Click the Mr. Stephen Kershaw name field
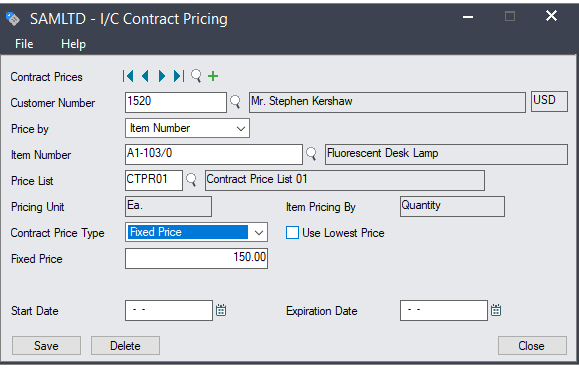The height and width of the screenshot is (368, 579). pyautogui.click(x=387, y=102)
